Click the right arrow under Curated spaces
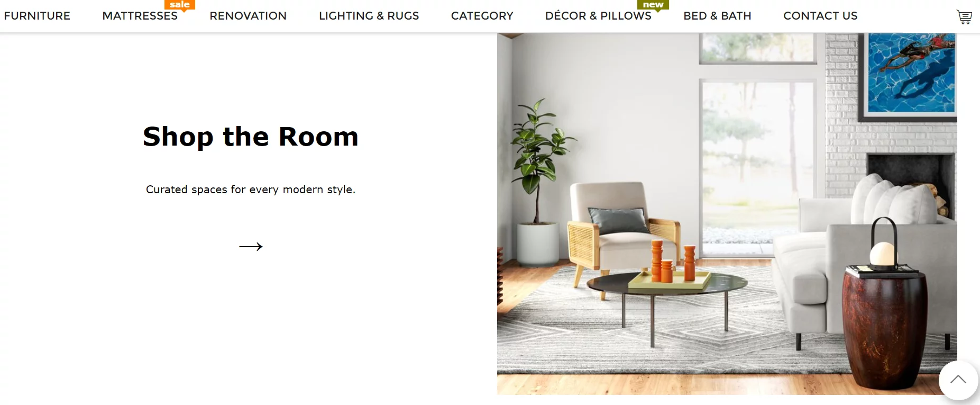Screen dimensions: 980x405 point(251,246)
